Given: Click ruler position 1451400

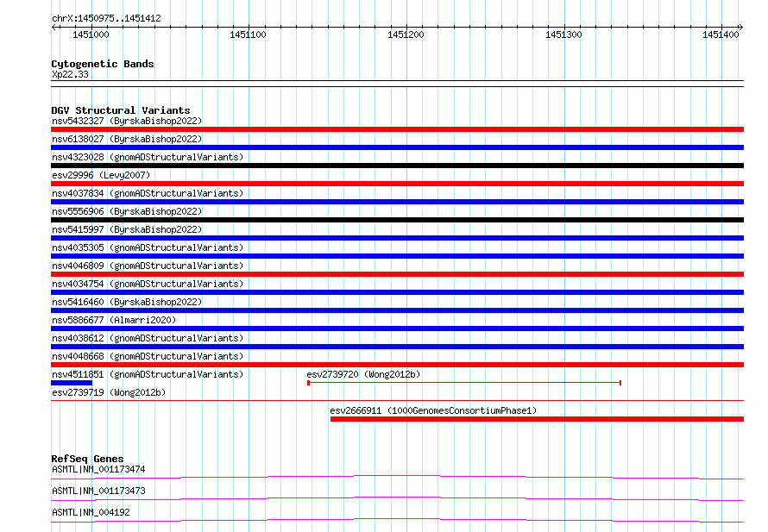Looking at the screenshot, I should pos(721,34).
